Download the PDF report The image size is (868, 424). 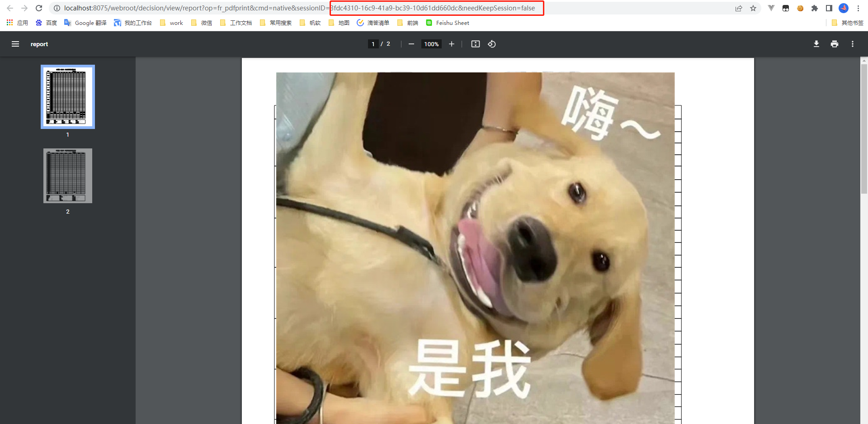point(816,44)
